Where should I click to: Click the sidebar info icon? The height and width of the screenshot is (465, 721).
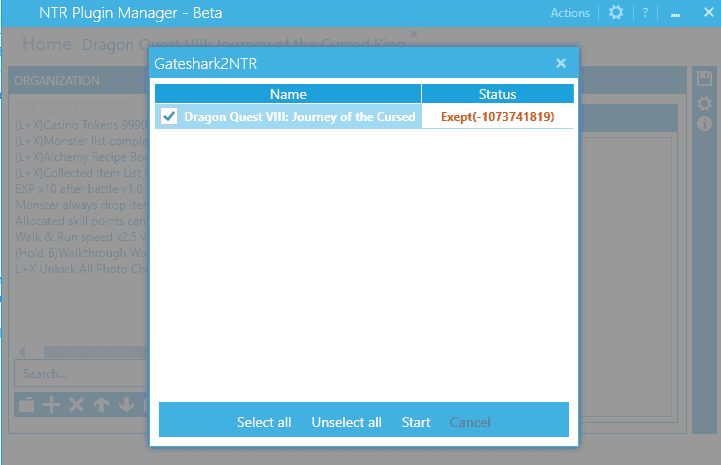(704, 123)
